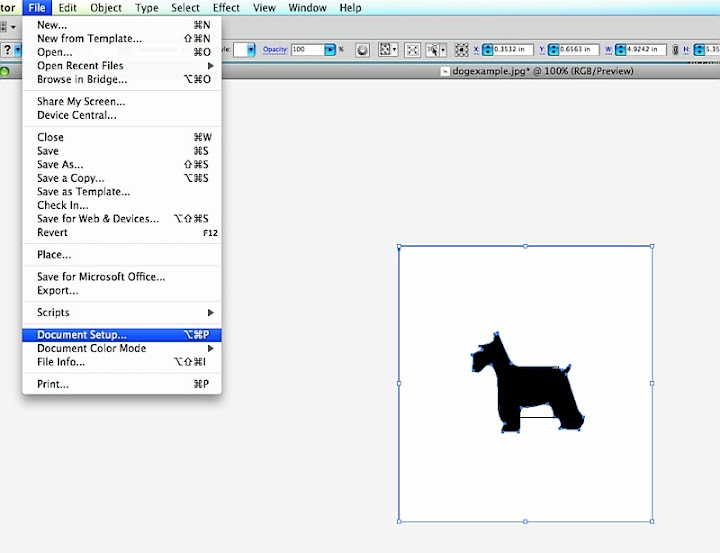Image resolution: width=720 pixels, height=553 pixels.
Task: Click the transform reference point grid icon
Action: pyautogui.click(x=461, y=49)
